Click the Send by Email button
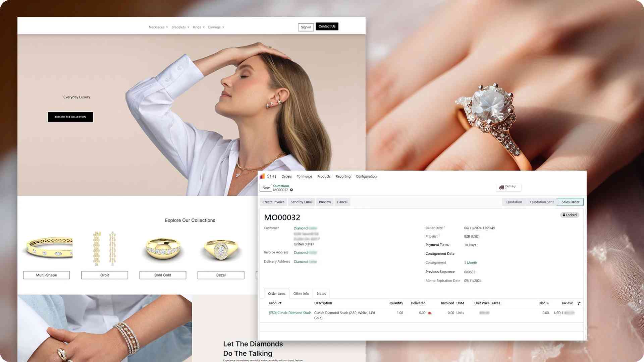Screen dimensions: 644x362 tap(302, 201)
